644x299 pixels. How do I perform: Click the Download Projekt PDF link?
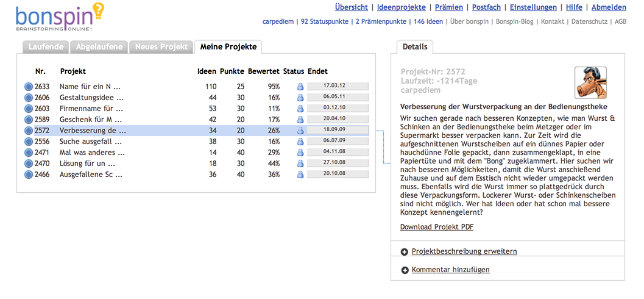tap(437, 227)
